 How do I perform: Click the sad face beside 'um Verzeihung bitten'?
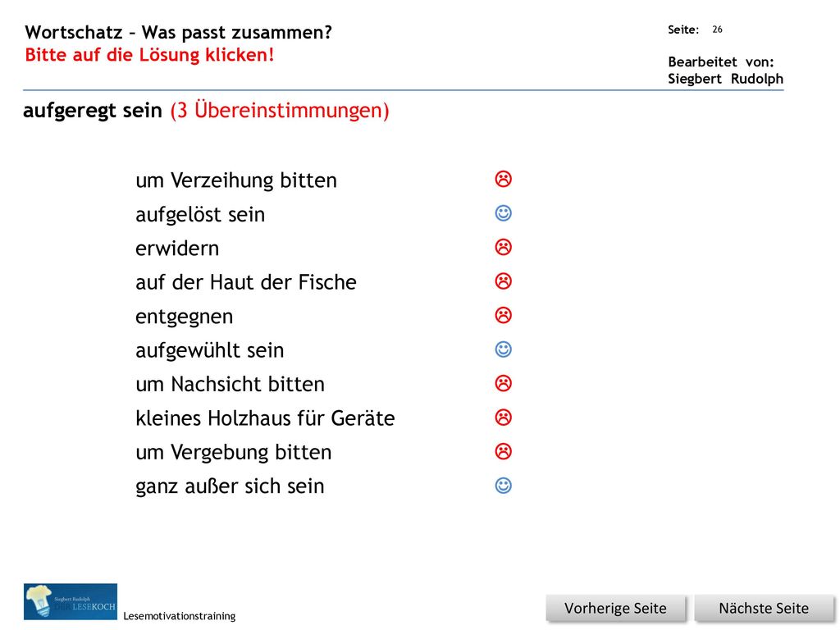503,179
